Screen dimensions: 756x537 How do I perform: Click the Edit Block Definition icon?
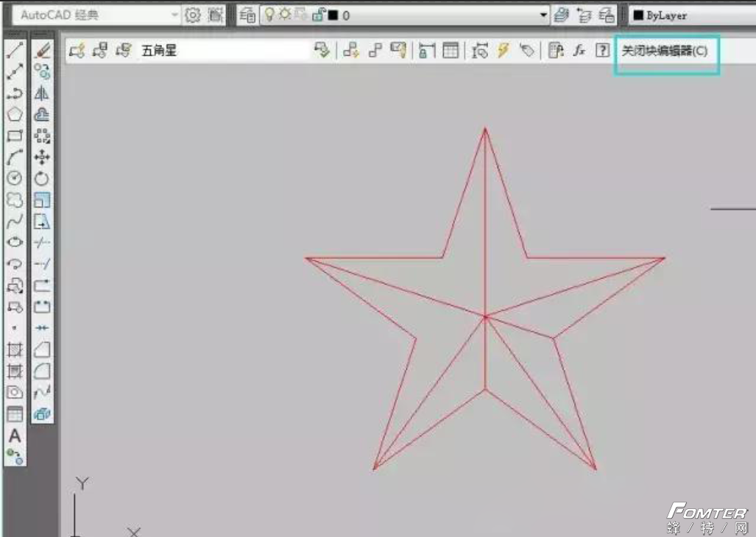77,50
